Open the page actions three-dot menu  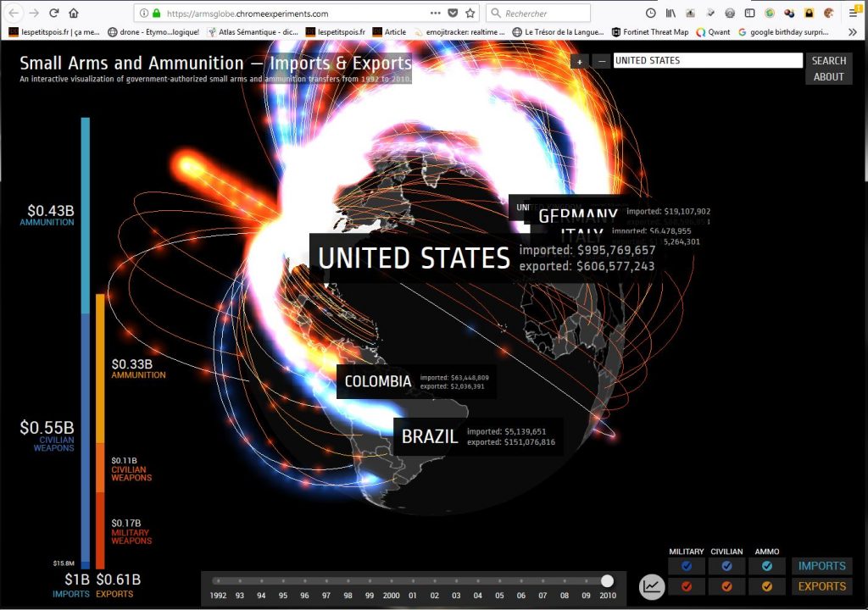(x=435, y=13)
